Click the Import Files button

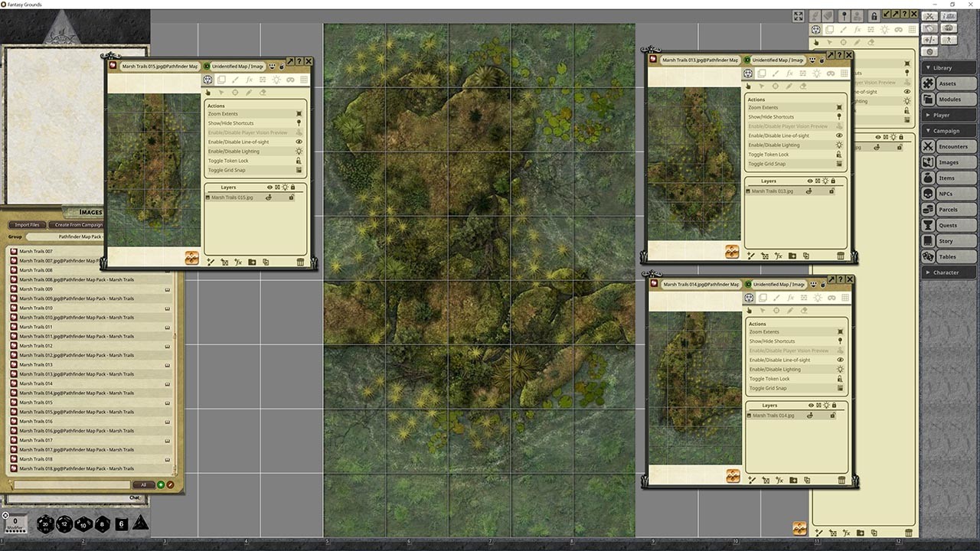click(x=26, y=224)
